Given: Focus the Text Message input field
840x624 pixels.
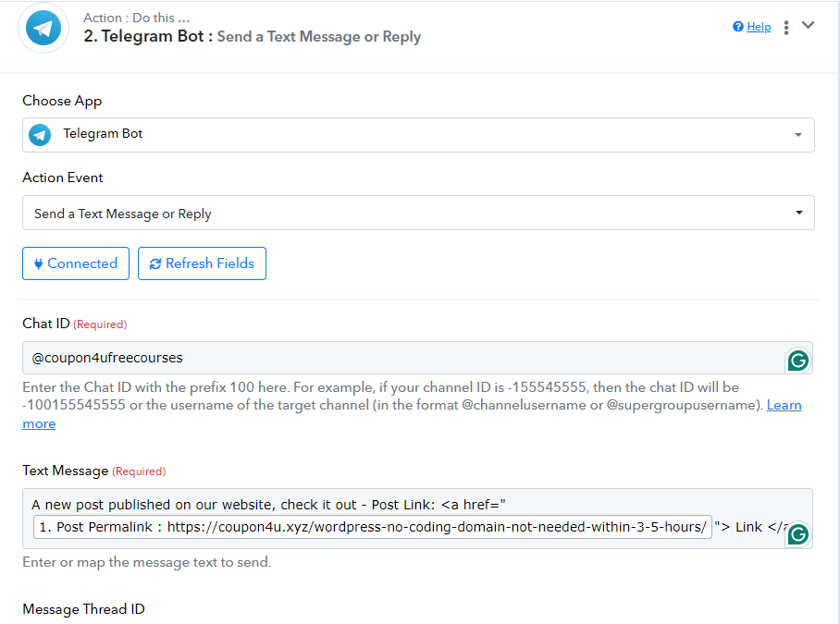Looking at the screenshot, I should [417, 518].
